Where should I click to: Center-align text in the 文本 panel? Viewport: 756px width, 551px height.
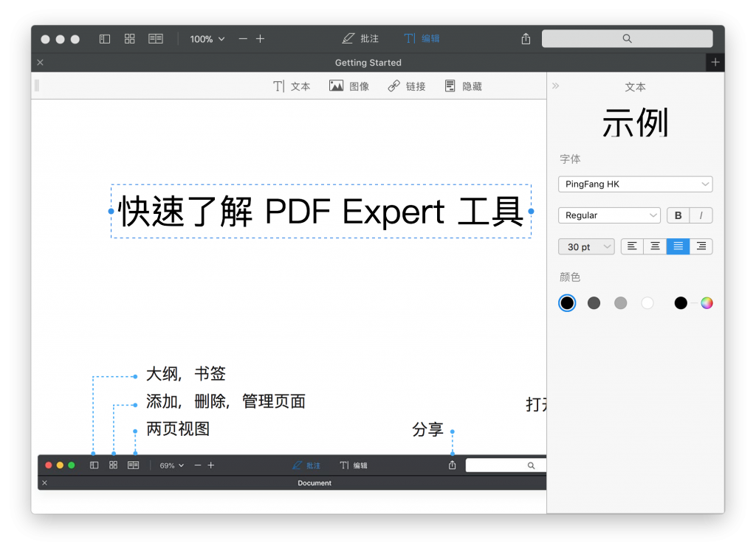656,246
